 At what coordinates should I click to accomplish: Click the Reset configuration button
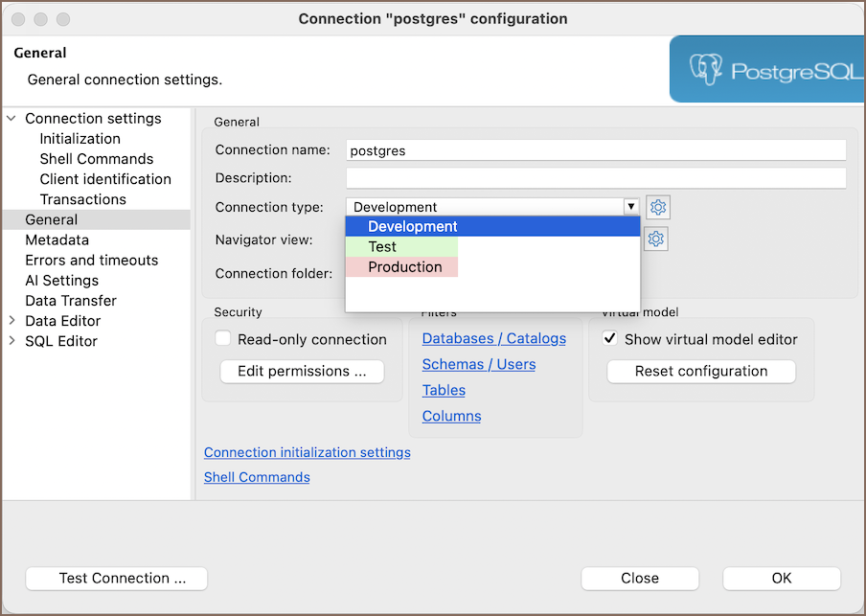point(701,372)
